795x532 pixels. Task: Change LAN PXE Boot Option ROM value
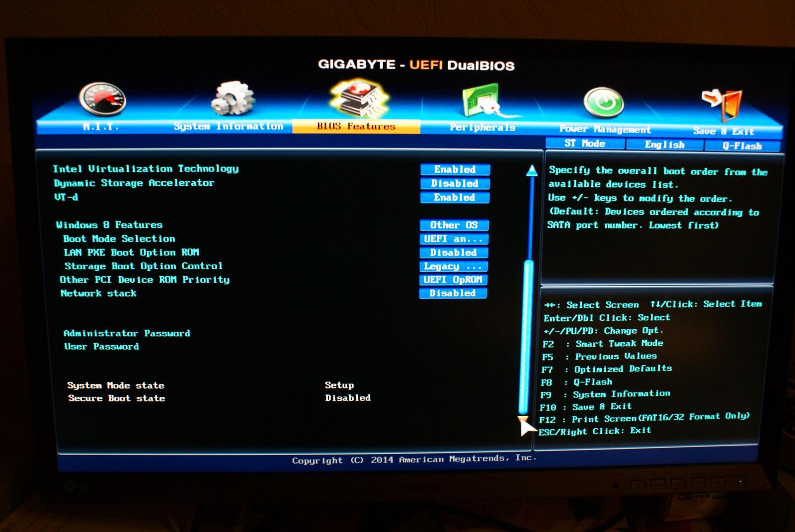pyautogui.click(x=454, y=252)
